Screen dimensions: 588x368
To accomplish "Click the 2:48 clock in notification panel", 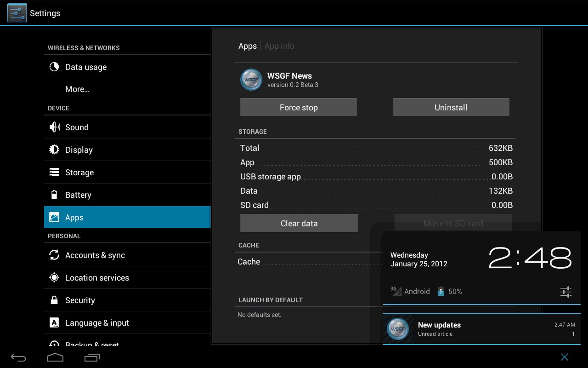I will click(x=530, y=258).
